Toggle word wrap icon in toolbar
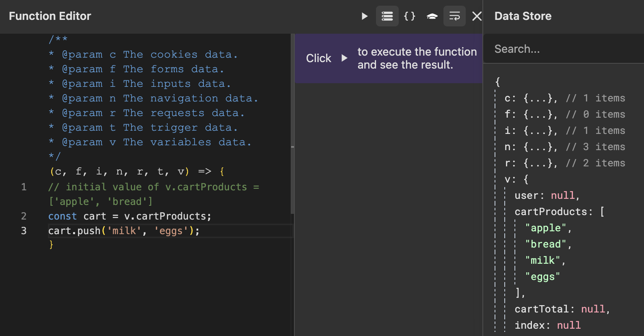Screen dimensions: 644x336 [454, 16]
